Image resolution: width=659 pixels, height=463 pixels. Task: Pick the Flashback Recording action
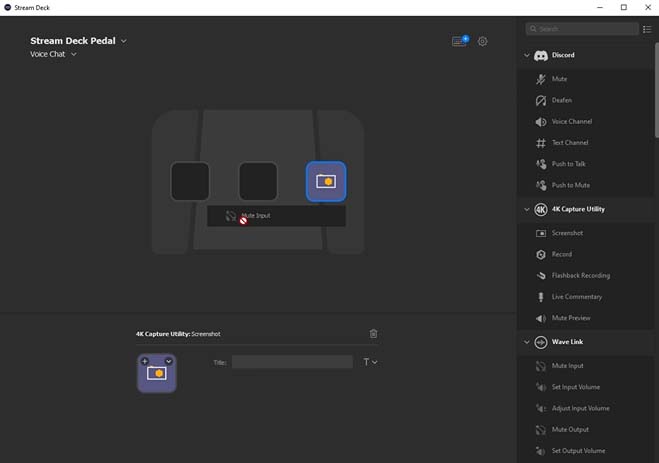pyautogui.click(x=580, y=275)
